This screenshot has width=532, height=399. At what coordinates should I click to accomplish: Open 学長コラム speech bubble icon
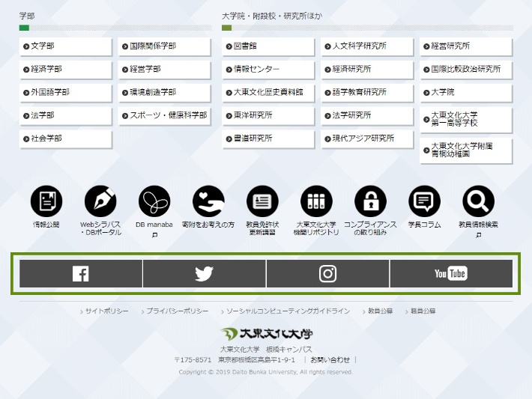pyautogui.click(x=424, y=201)
